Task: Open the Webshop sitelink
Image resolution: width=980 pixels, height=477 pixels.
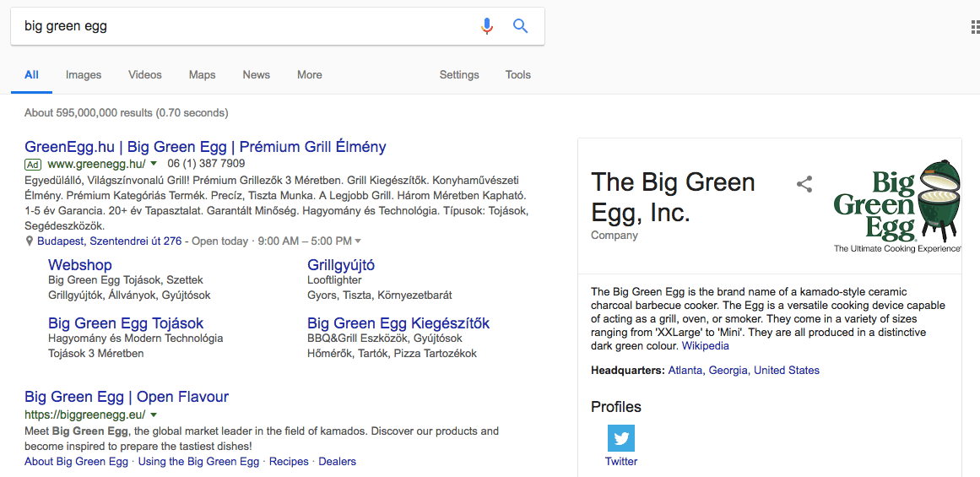Action: coord(80,264)
